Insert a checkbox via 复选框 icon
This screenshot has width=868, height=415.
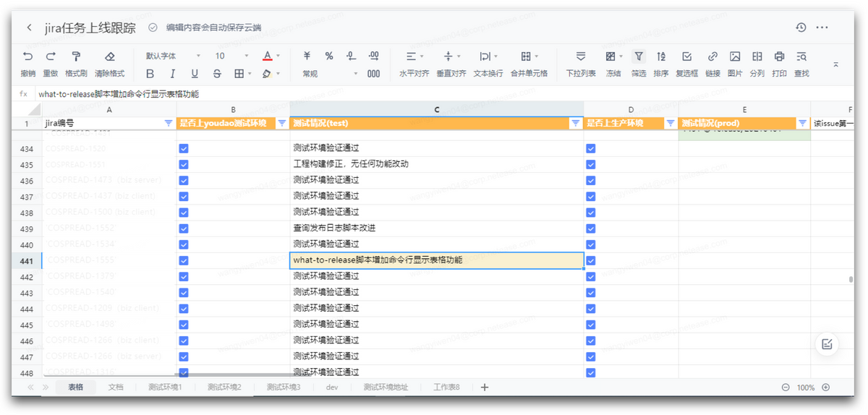pyautogui.click(x=687, y=56)
